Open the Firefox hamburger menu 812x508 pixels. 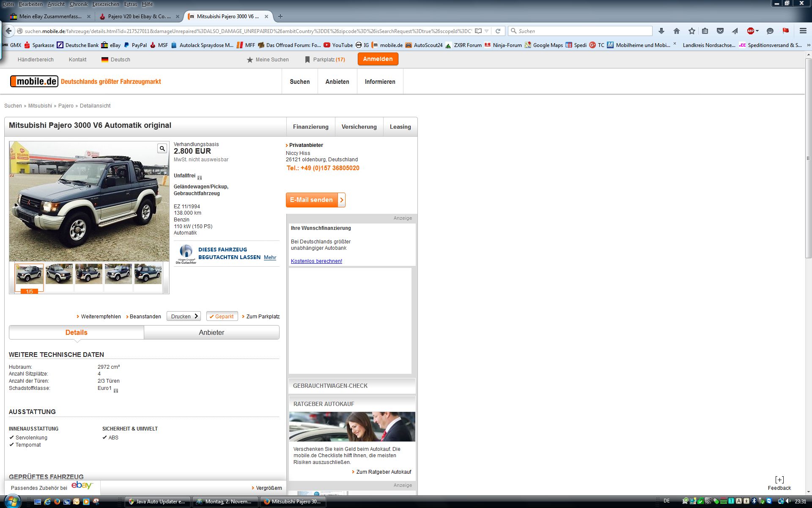pyautogui.click(x=803, y=31)
